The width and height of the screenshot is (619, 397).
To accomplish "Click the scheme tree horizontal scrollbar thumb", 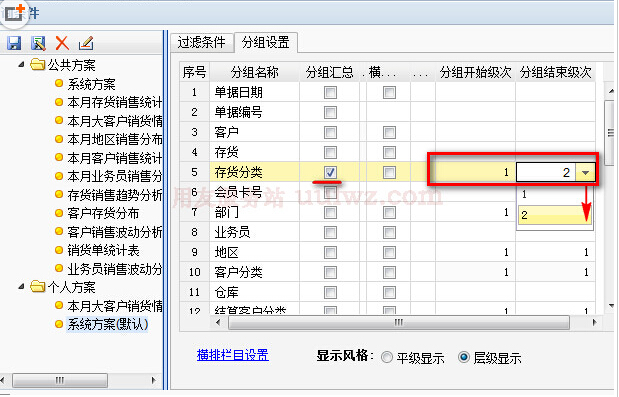I will pos(60,380).
